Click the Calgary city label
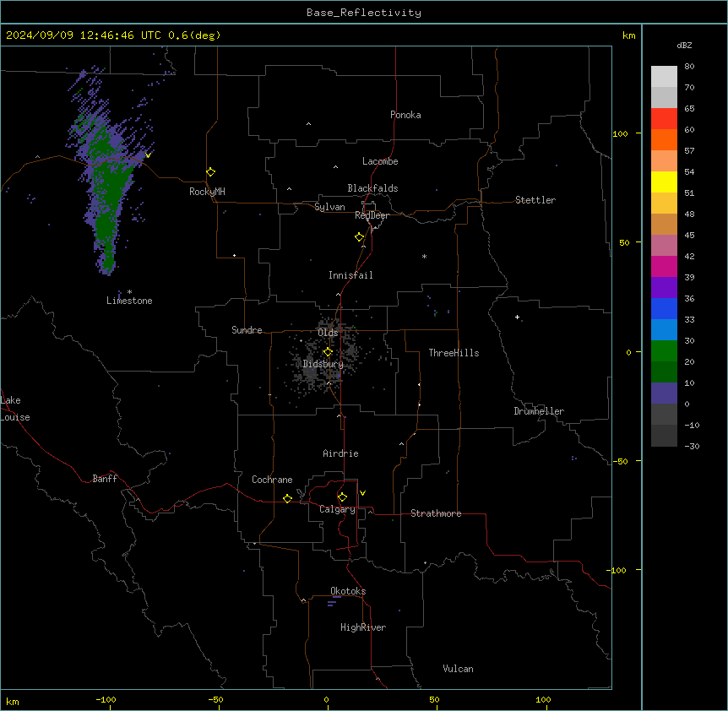 (x=337, y=509)
